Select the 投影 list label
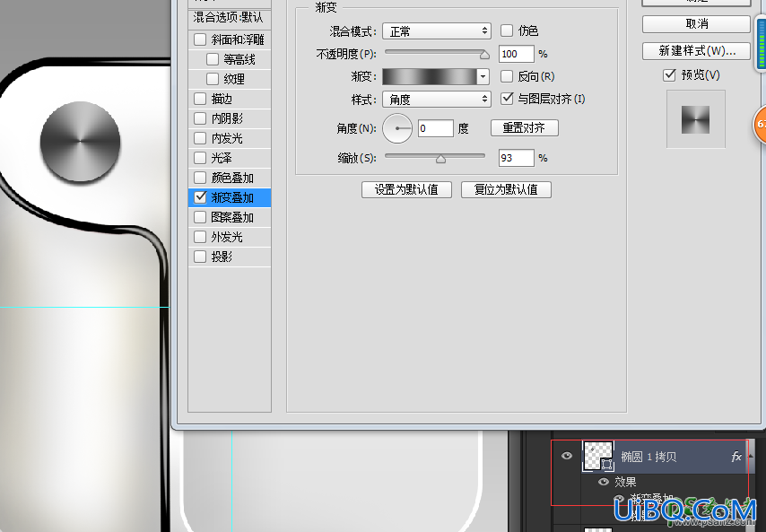The image size is (766, 532). (222, 257)
